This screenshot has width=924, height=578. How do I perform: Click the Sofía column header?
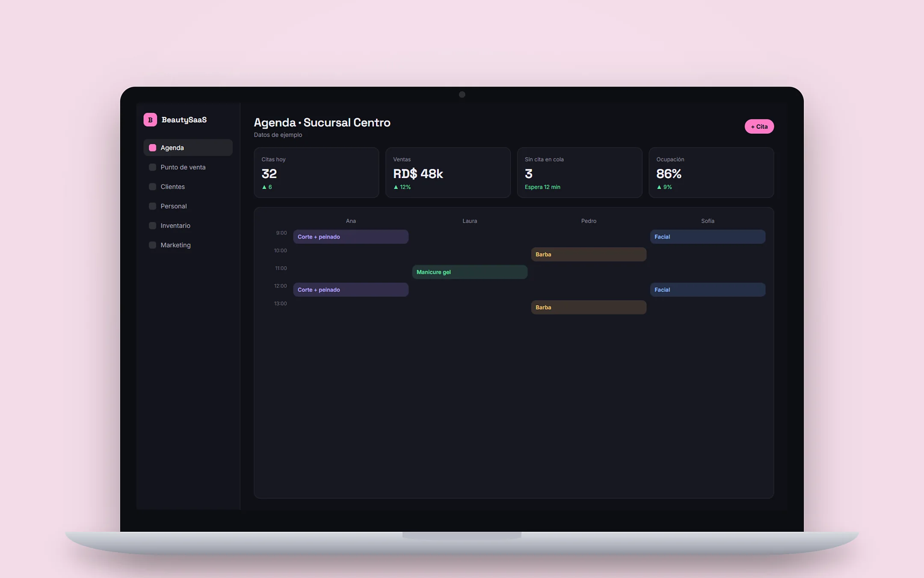click(708, 221)
